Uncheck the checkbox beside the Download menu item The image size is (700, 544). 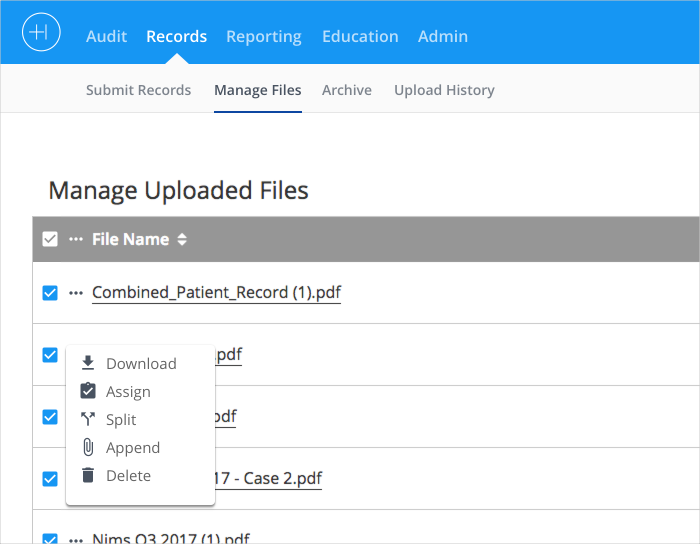coord(50,355)
